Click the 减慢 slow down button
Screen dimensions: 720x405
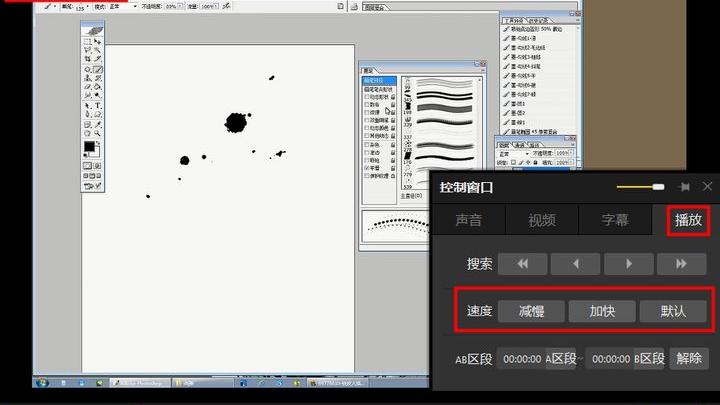click(531, 311)
